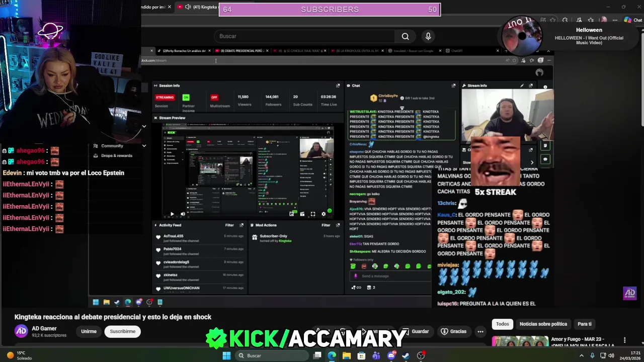Pop out the Kick Chat panel
This screenshot has width=644, height=362.
click(453, 85)
